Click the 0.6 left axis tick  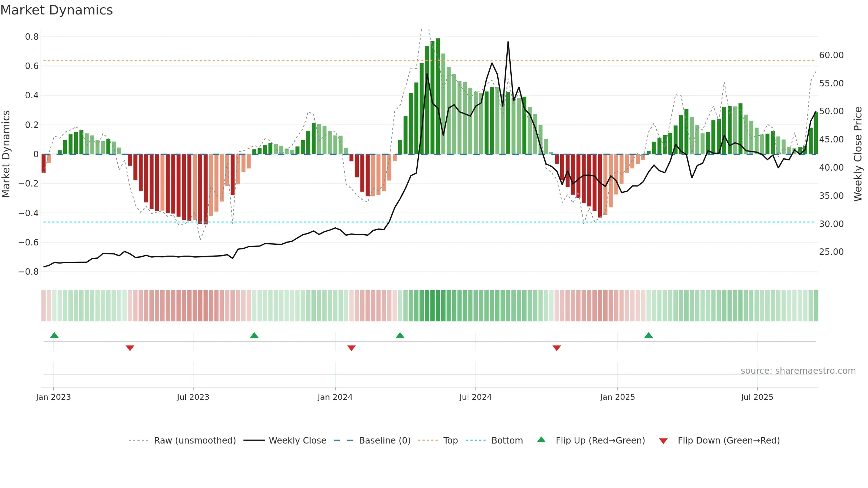tap(32, 66)
